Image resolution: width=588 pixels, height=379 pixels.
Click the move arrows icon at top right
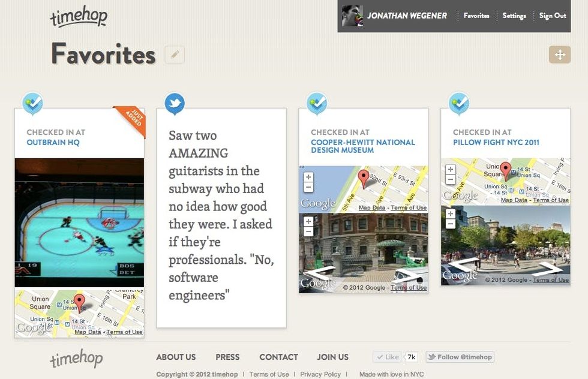(559, 55)
